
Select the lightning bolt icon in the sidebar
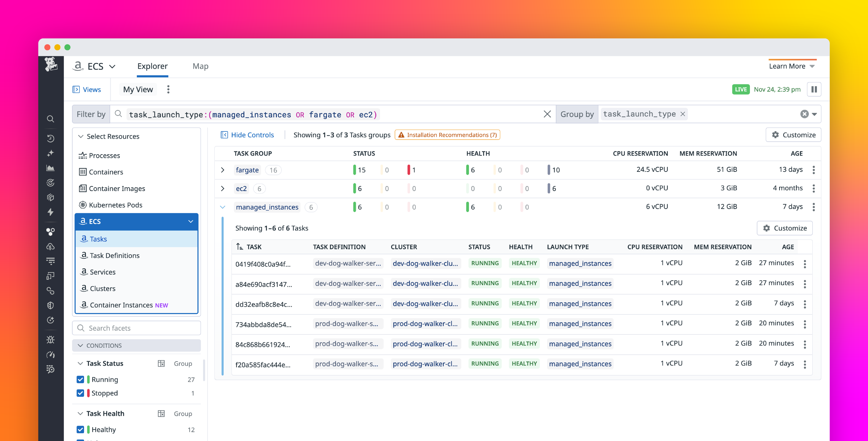tap(50, 213)
